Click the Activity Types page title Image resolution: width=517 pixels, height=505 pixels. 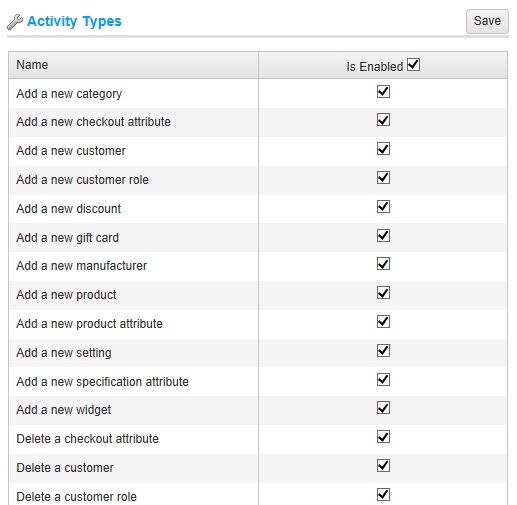pos(74,22)
